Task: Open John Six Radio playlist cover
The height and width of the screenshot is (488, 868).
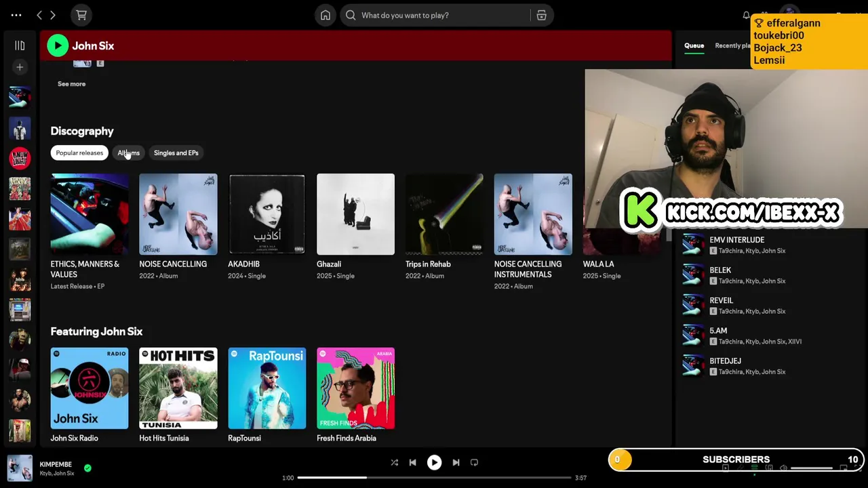Action: pyautogui.click(x=90, y=388)
